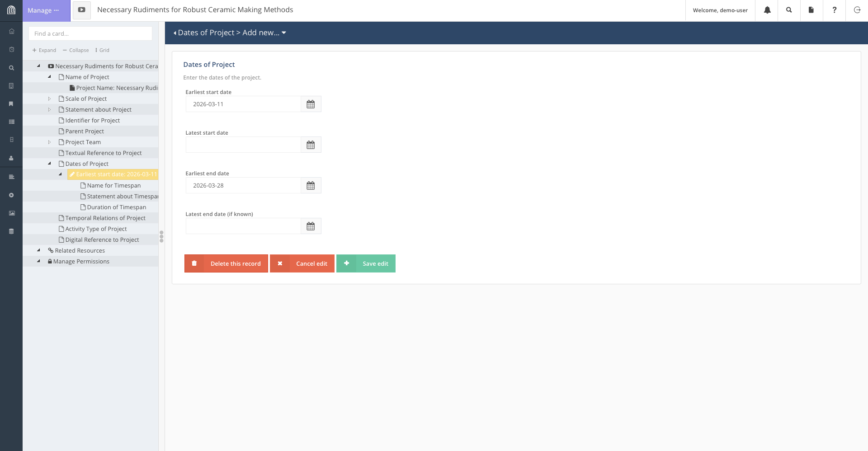Expand the Scale of Project node
The image size is (868, 451).
49,99
